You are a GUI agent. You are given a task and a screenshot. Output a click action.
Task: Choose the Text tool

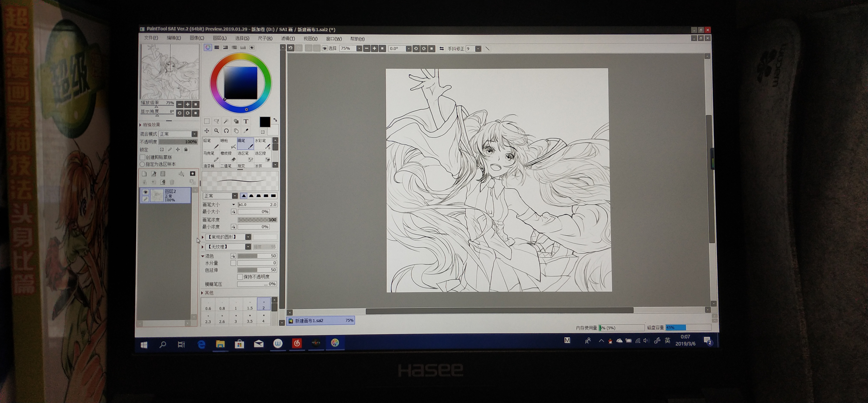246,121
